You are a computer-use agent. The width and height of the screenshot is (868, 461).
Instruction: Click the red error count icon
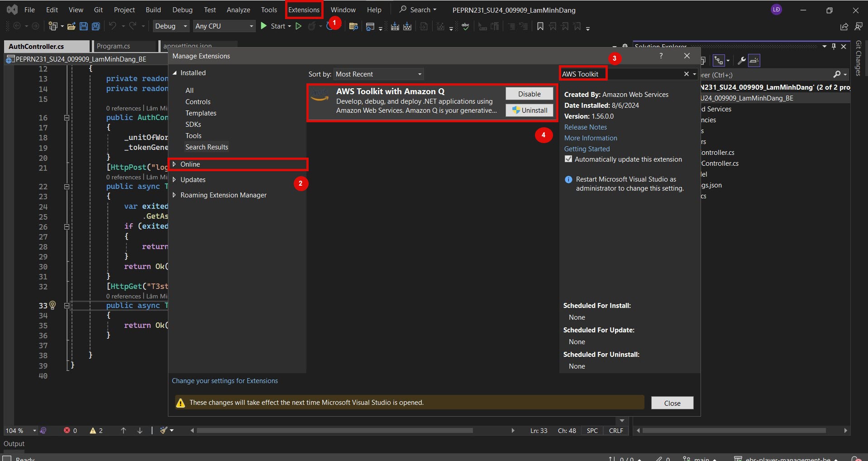tap(67, 430)
